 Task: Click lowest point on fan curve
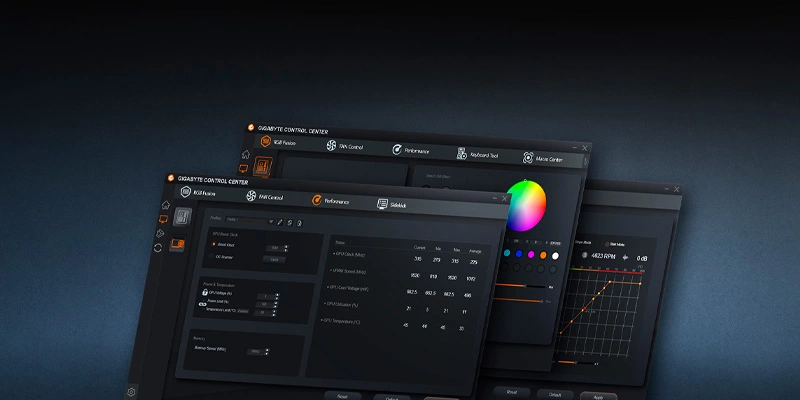(560, 333)
